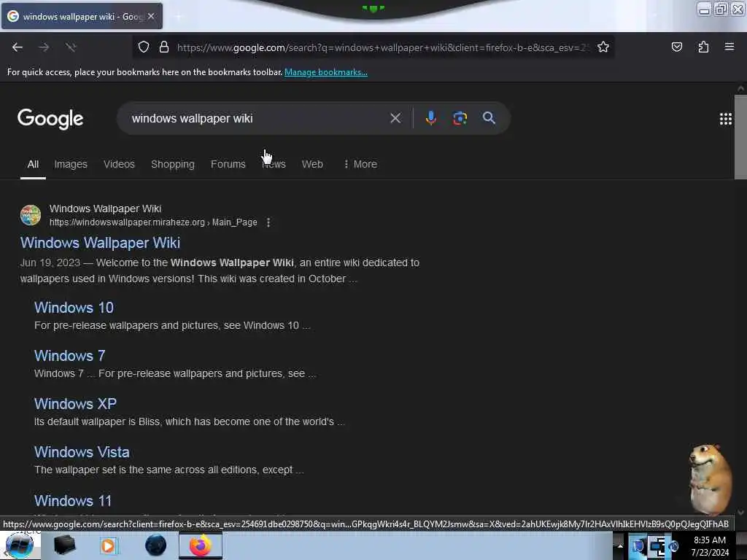This screenshot has height=560, width=747.
Task: Switch to the Images tab
Action: (71, 164)
